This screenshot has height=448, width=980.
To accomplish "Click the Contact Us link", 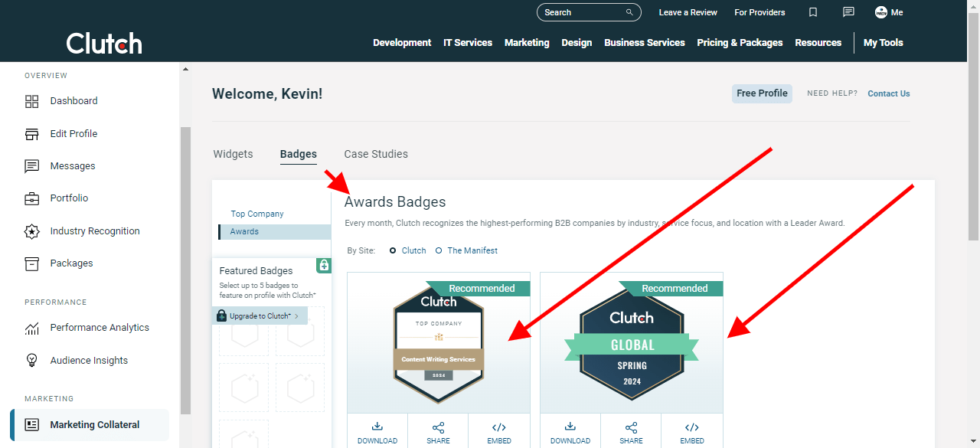I will 888,93.
